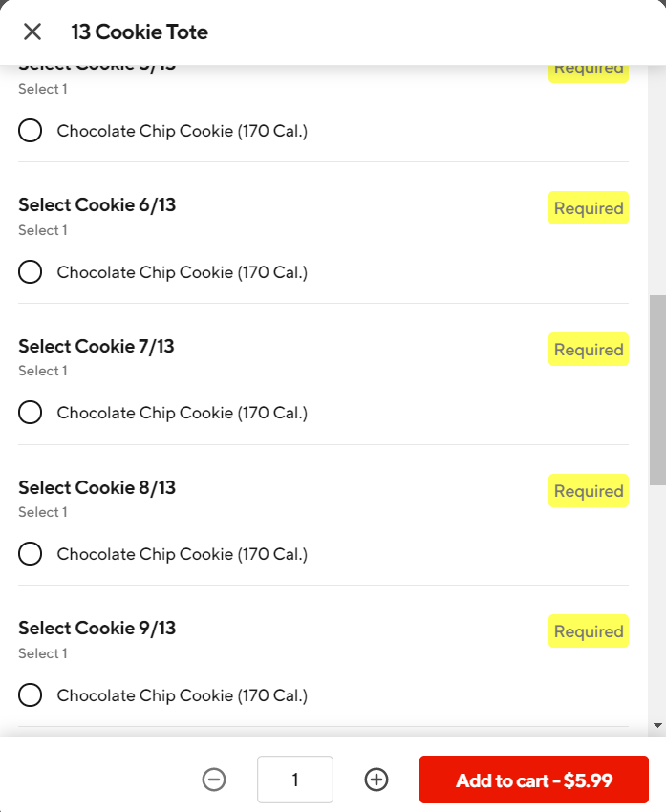This screenshot has height=812, width=666.
Task: Focus the quantity input field showing 1
Action: pyautogui.click(x=295, y=780)
